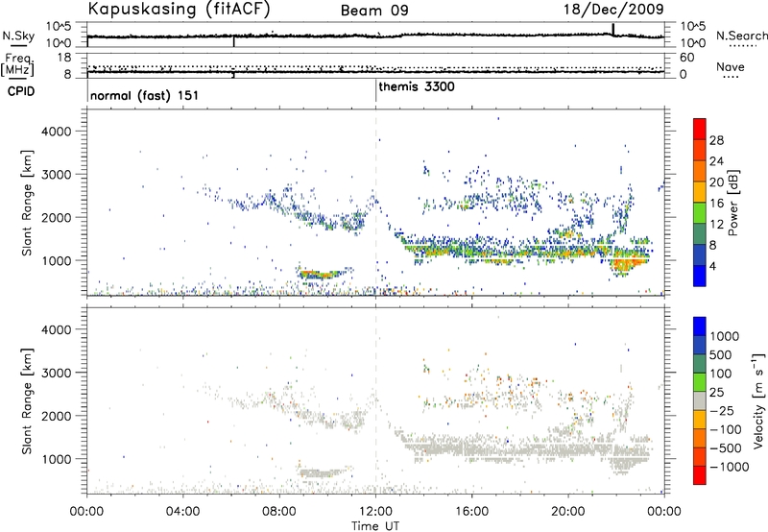
Task: Click the 'Freq. [MHz]' axis label
Action: coord(18,64)
